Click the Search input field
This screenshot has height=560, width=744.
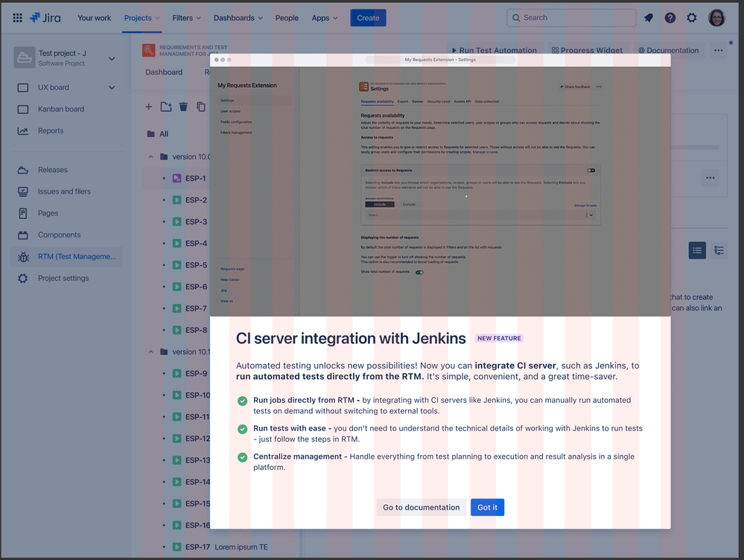tap(571, 18)
